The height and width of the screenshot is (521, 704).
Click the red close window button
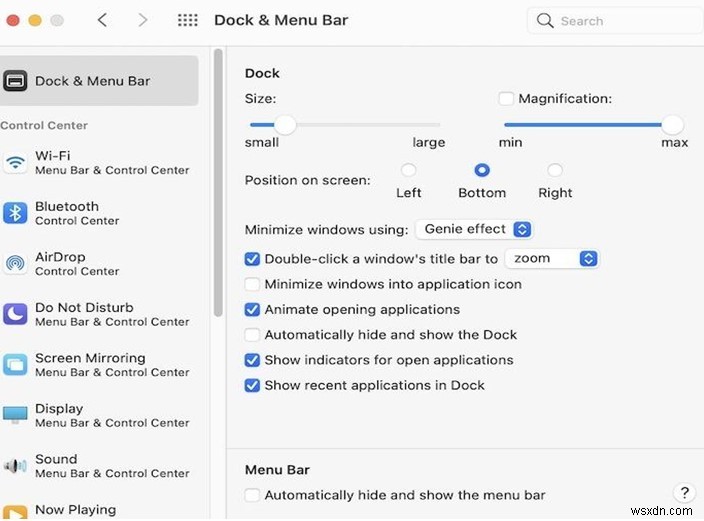coord(13,20)
